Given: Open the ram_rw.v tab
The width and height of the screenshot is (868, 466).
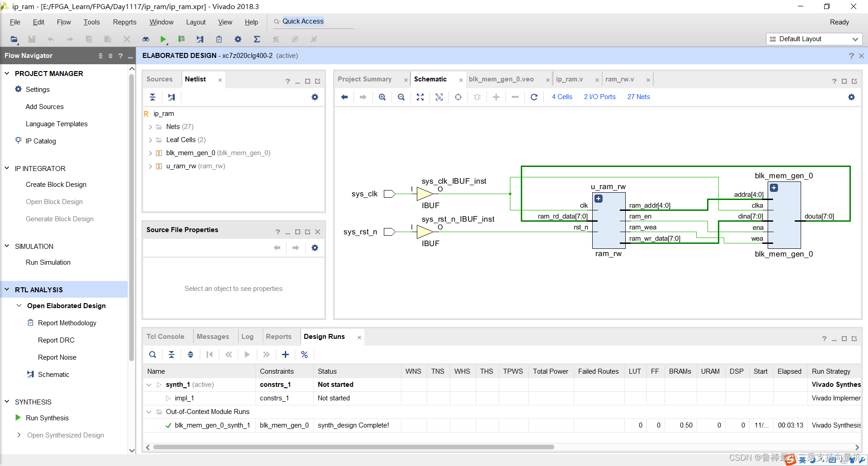Looking at the screenshot, I should tap(619, 79).
